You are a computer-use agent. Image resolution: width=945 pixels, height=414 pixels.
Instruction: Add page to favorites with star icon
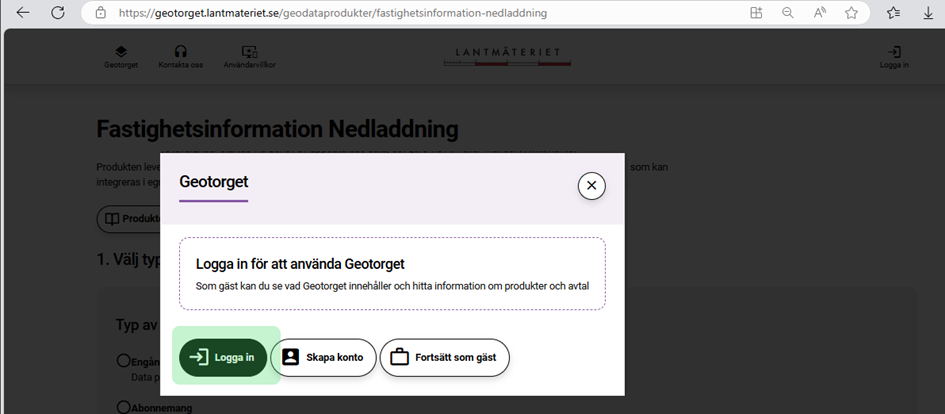(851, 13)
